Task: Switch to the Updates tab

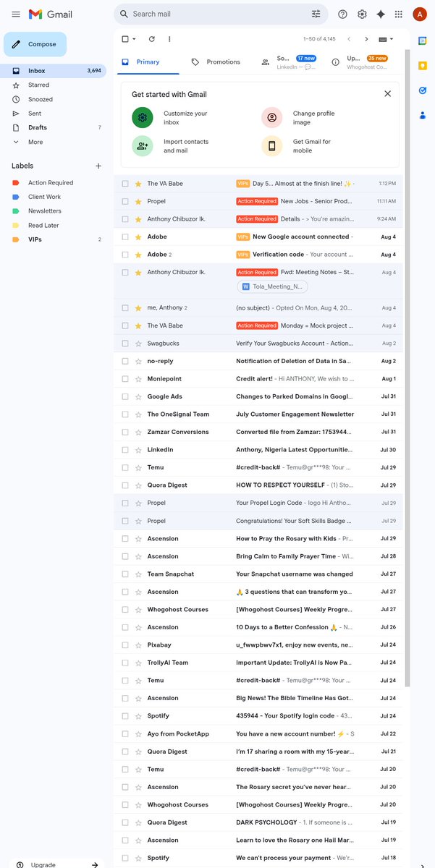Action: [359, 62]
